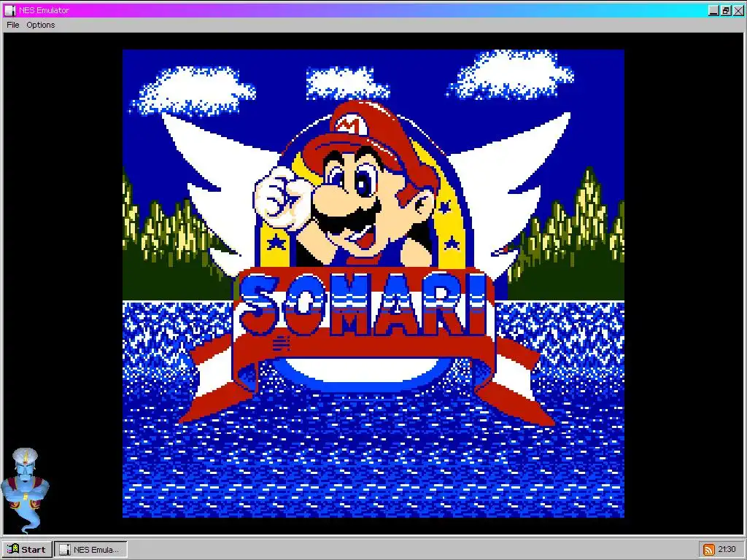
Task: Click the NES Emulator title bar icon
Action: 10,10
